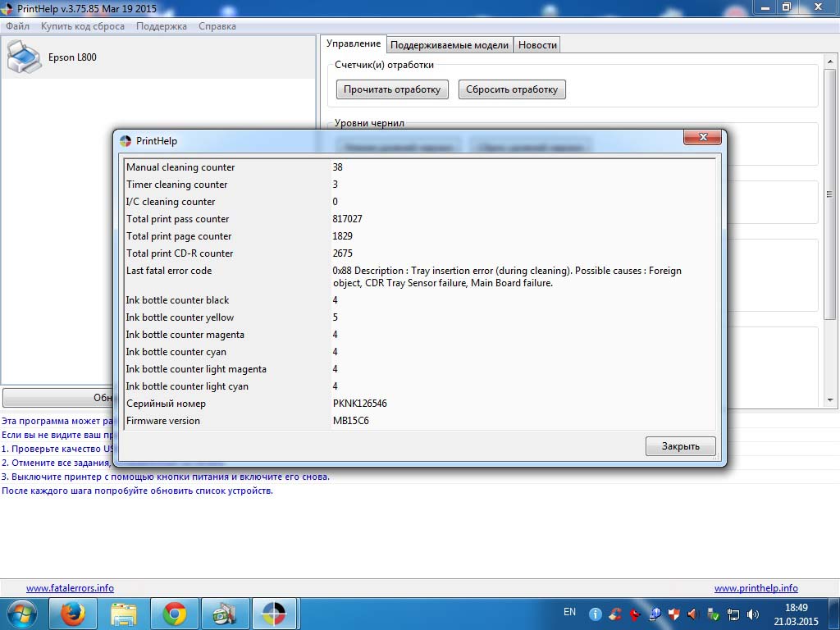Select Total print CD-R counter value 2675
840x630 pixels.
tap(342, 253)
